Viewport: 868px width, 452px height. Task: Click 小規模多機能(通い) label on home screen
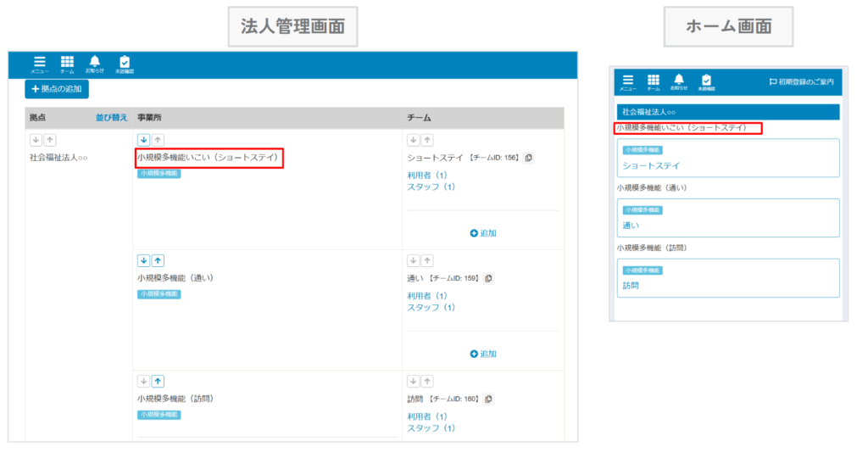click(x=652, y=187)
